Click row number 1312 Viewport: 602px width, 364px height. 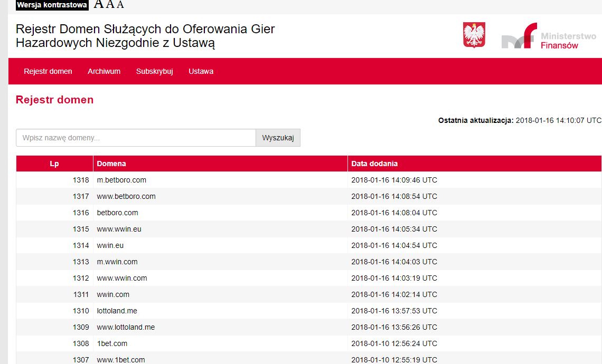tap(81, 278)
